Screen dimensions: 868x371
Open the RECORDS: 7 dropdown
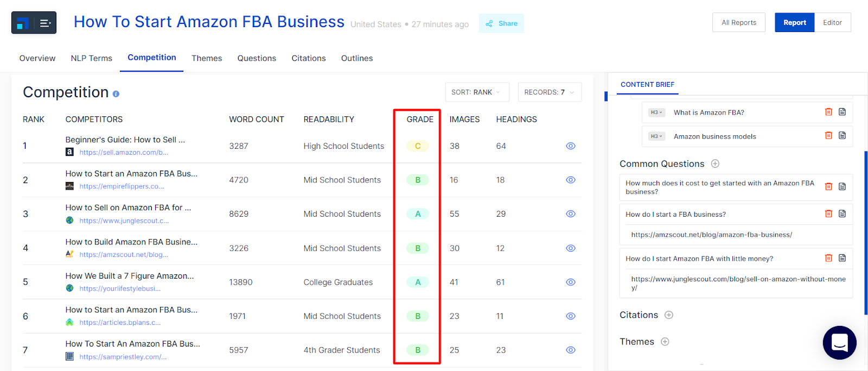click(550, 92)
